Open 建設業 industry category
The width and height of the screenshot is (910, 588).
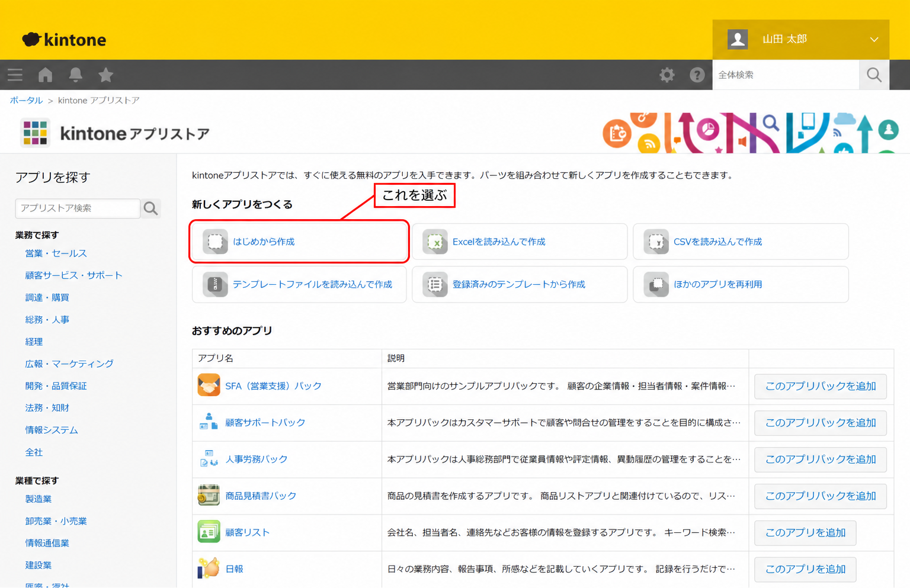39,565
